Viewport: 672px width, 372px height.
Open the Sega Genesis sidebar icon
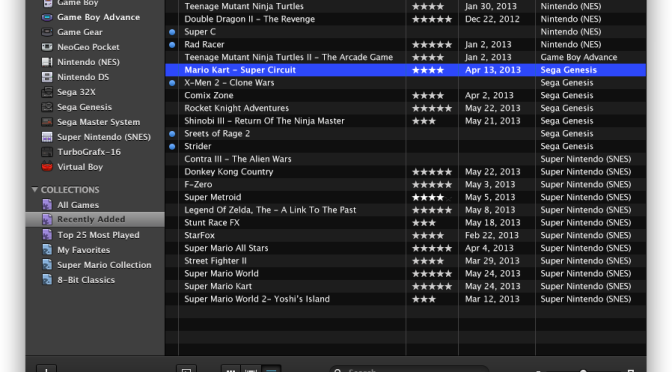point(47,107)
